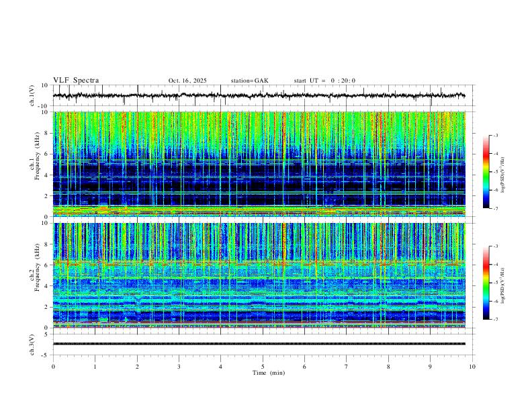
Task: Click the time axis tick label '5'
Action: tap(263, 367)
